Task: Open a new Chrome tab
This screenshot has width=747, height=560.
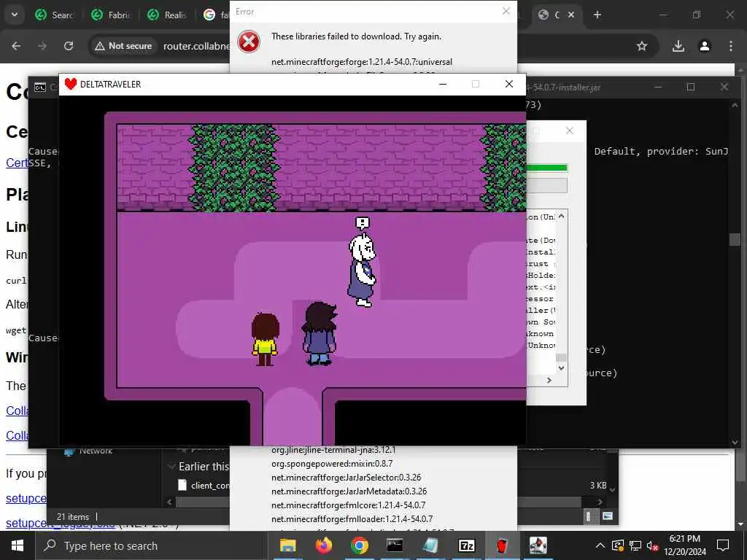Action: point(597,15)
